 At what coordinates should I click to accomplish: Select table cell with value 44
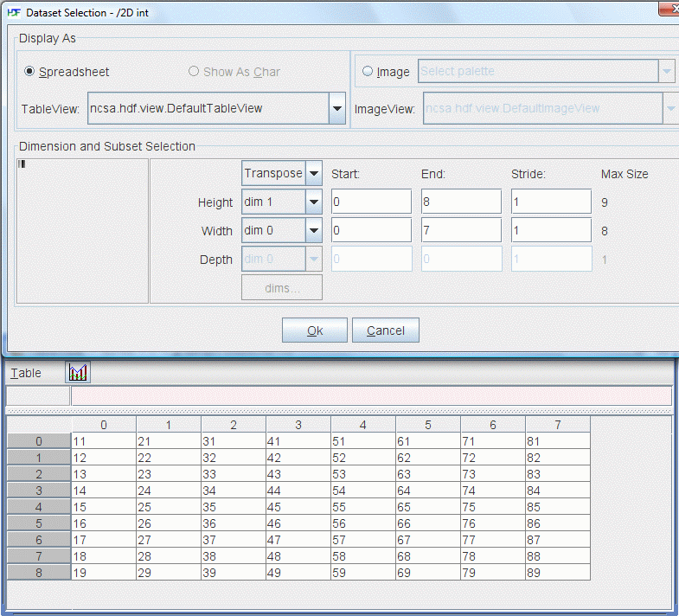point(298,491)
